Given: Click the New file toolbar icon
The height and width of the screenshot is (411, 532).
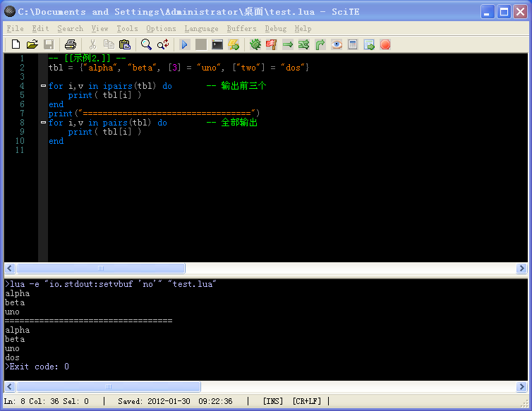Looking at the screenshot, I should tap(16, 44).
